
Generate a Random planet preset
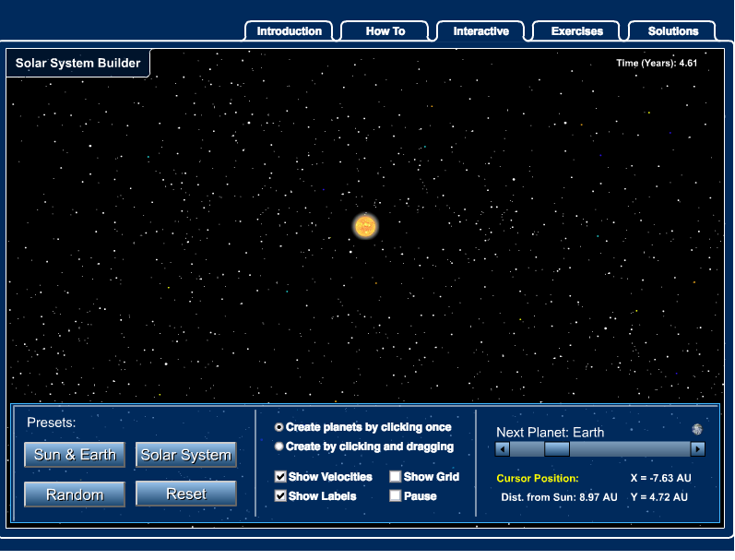75,494
